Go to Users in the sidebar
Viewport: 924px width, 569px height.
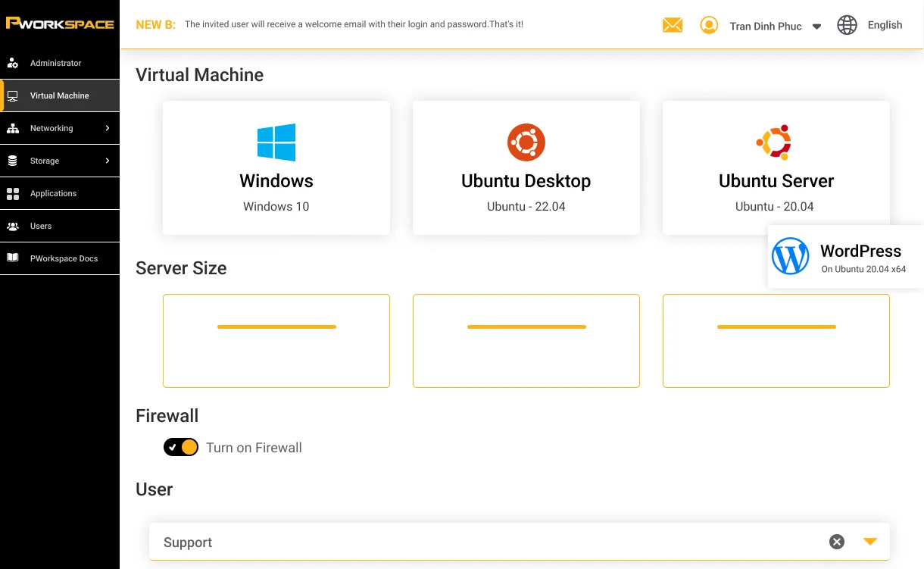tap(41, 226)
